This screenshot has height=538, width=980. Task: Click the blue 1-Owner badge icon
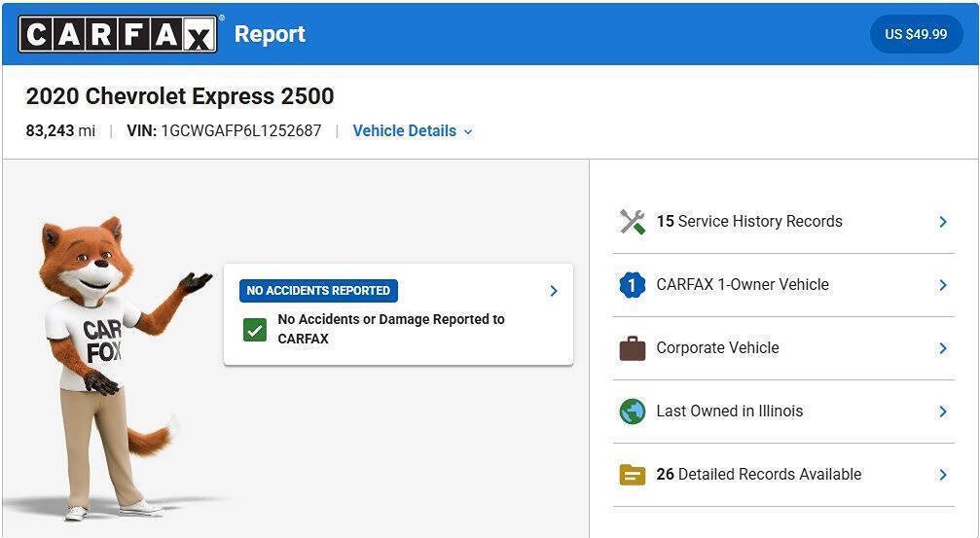point(632,285)
